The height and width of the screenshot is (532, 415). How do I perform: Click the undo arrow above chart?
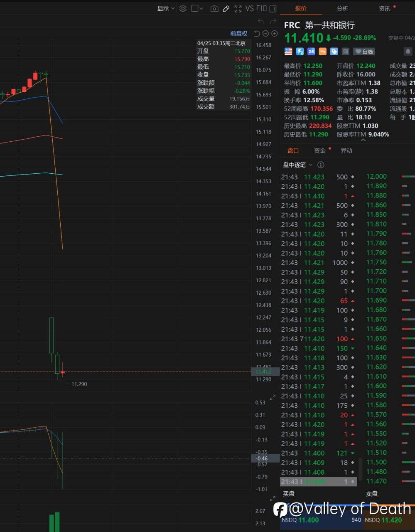(x=261, y=21)
